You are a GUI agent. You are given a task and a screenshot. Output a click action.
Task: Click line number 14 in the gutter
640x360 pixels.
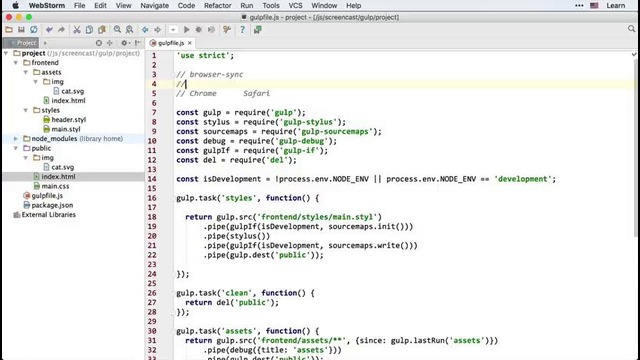pyautogui.click(x=152, y=179)
